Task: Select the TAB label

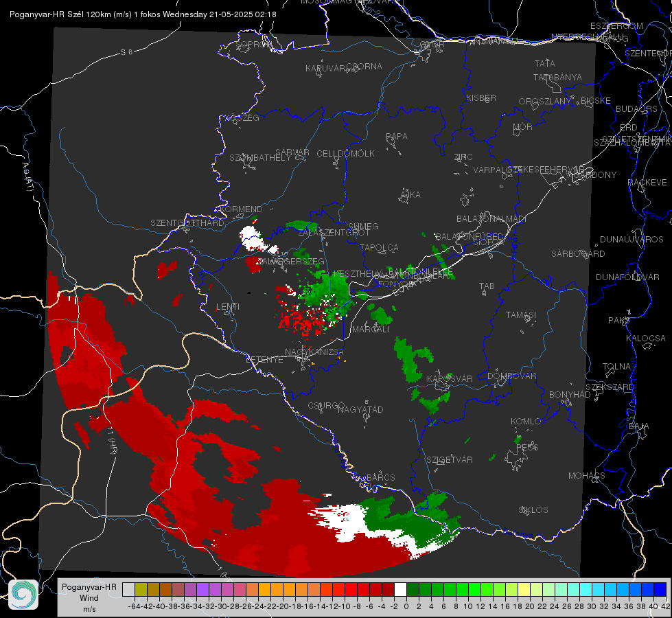Action: [487, 286]
